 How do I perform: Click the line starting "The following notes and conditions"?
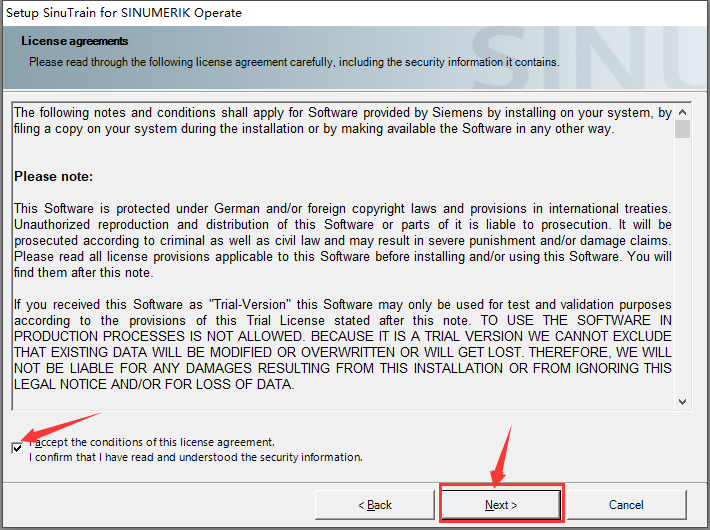pos(342,112)
